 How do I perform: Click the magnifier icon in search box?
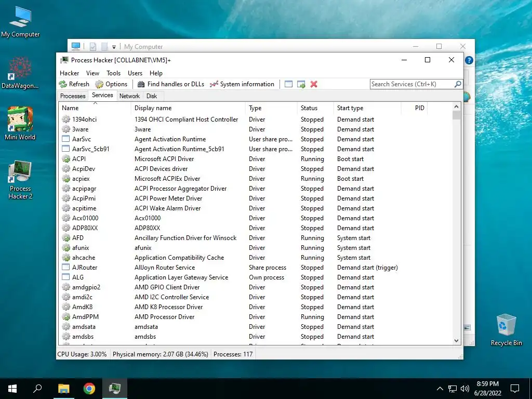pyautogui.click(x=458, y=84)
